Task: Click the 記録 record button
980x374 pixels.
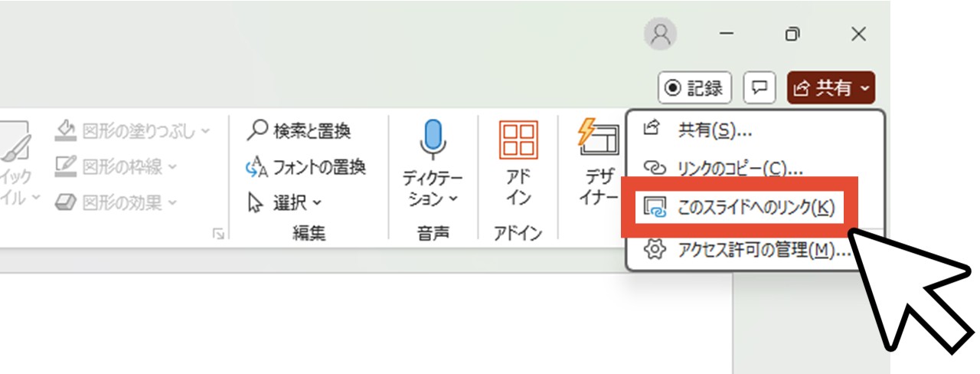Action: coord(696,88)
